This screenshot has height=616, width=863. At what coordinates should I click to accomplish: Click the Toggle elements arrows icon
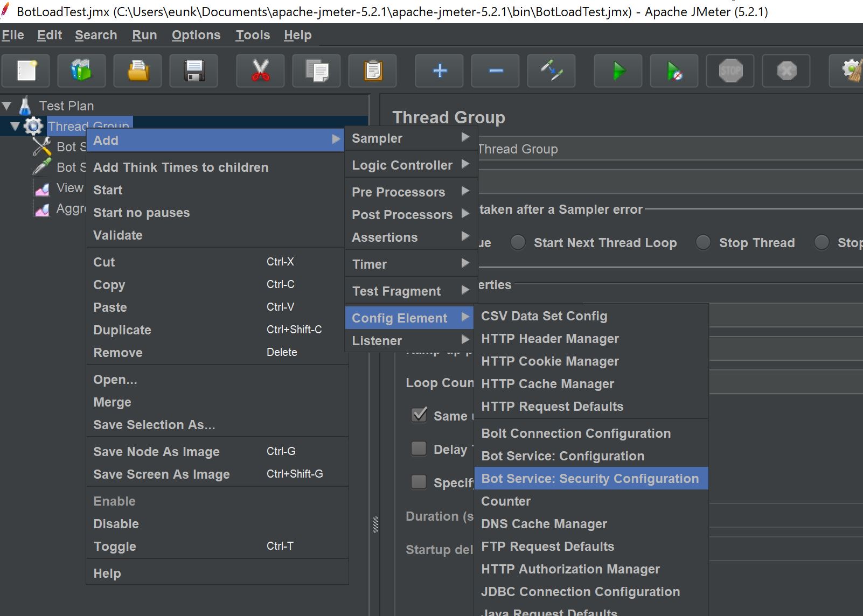552,71
